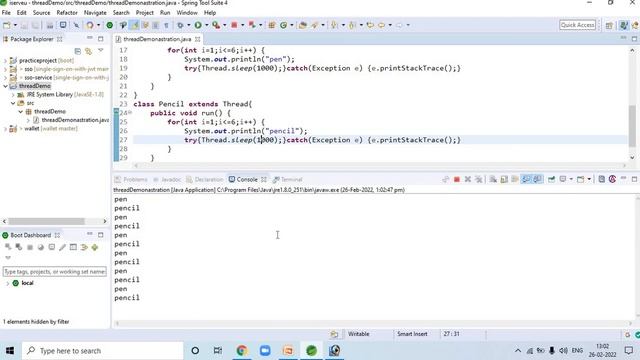Click Clear Console icon
The image size is (640, 360).
[x=493, y=180]
